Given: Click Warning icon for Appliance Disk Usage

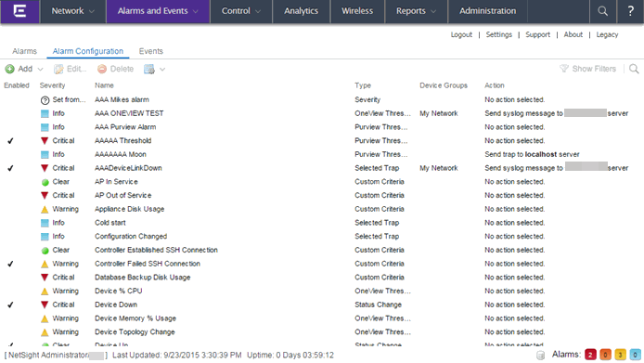Looking at the screenshot, I should 45,209.
